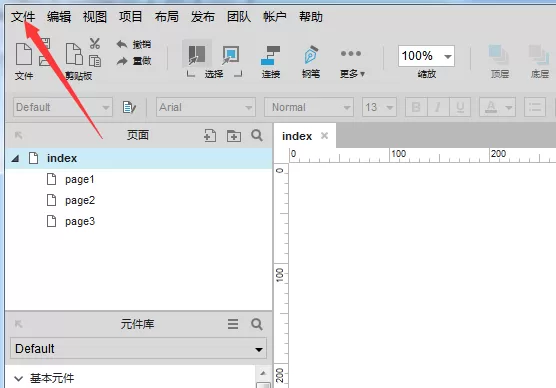Click the cut scissors icon
The width and height of the screenshot is (556, 388).
click(x=95, y=44)
